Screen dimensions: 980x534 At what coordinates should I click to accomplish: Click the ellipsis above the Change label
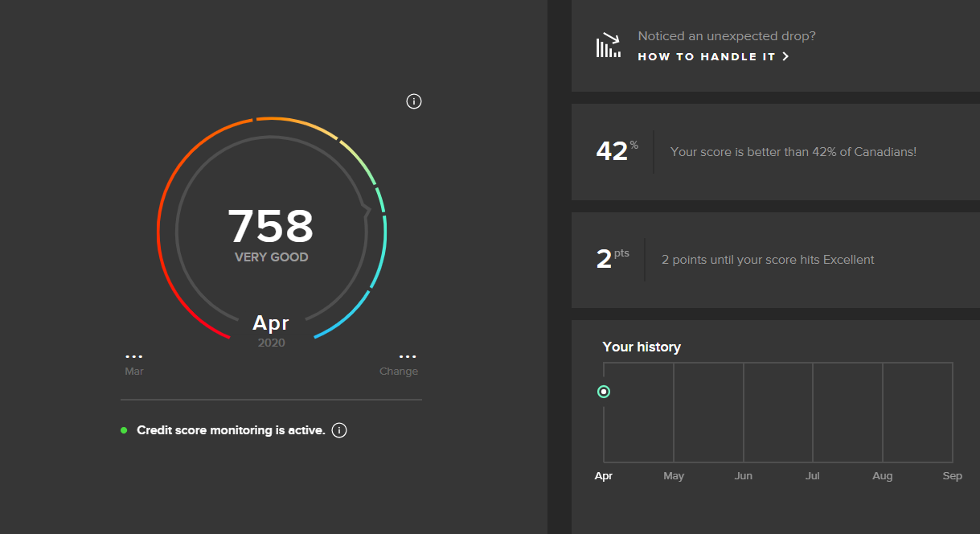[407, 355]
